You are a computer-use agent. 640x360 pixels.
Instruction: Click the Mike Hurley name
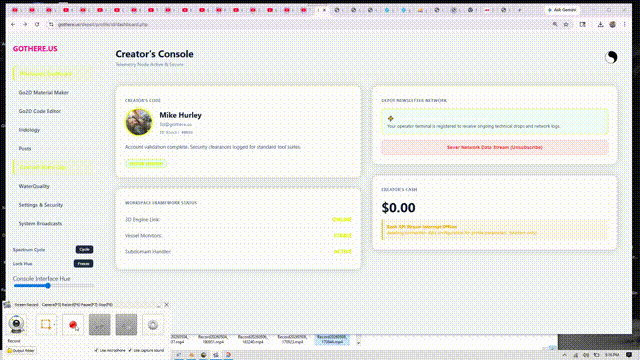(x=180, y=115)
